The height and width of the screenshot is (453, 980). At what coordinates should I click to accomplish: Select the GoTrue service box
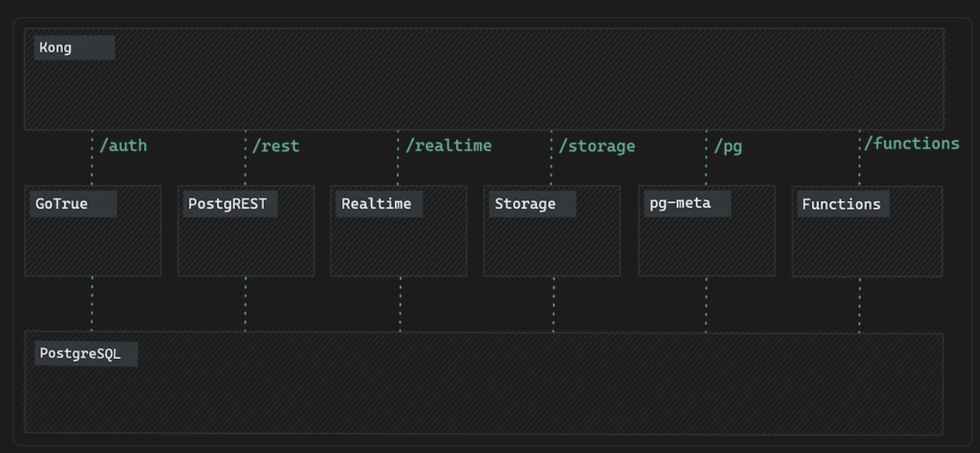click(92, 231)
